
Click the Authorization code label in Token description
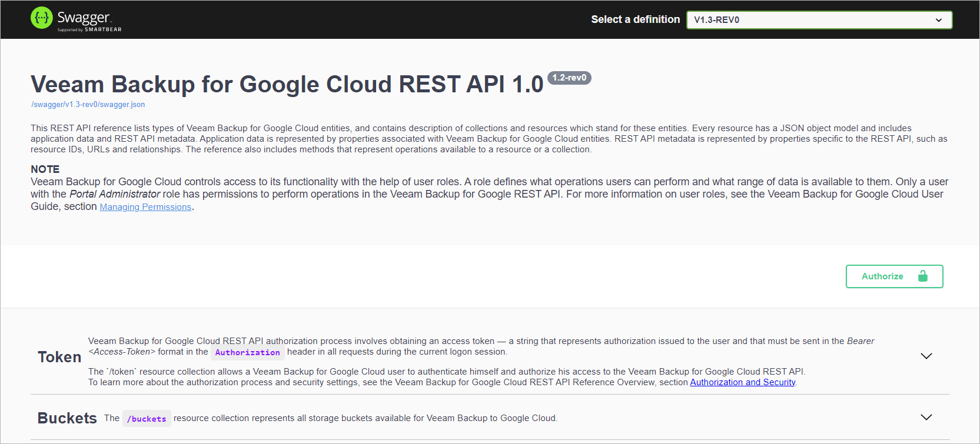click(x=247, y=352)
